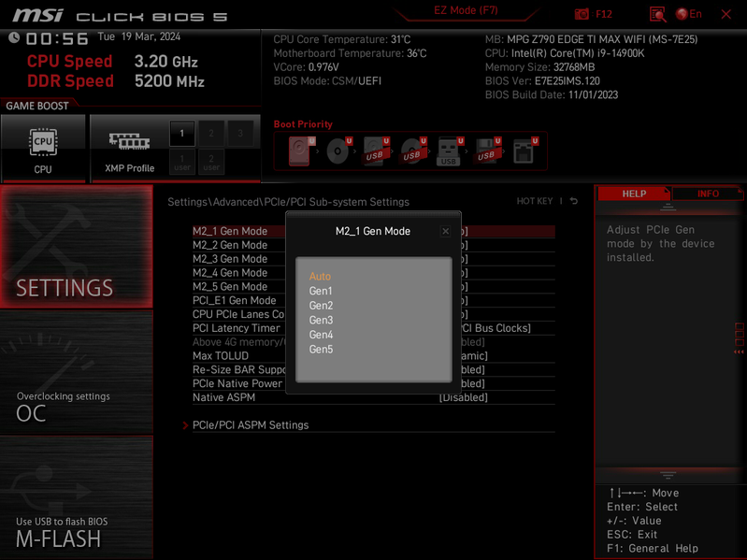
Task: Click network boot device icon
Action: coord(525,151)
